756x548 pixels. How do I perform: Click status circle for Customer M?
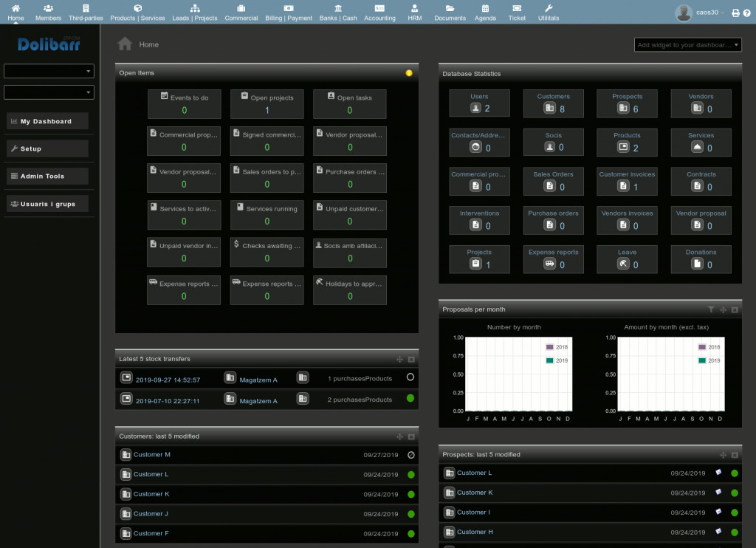point(411,455)
